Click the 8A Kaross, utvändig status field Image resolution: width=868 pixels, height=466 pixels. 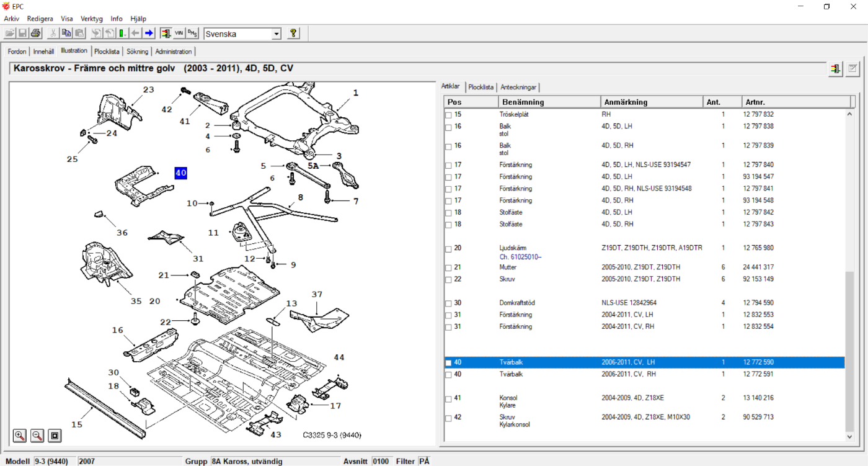275,461
